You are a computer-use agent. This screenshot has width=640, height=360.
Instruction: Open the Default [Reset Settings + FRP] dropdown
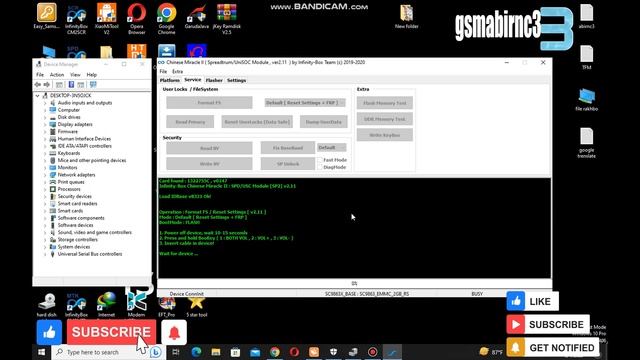(305, 103)
